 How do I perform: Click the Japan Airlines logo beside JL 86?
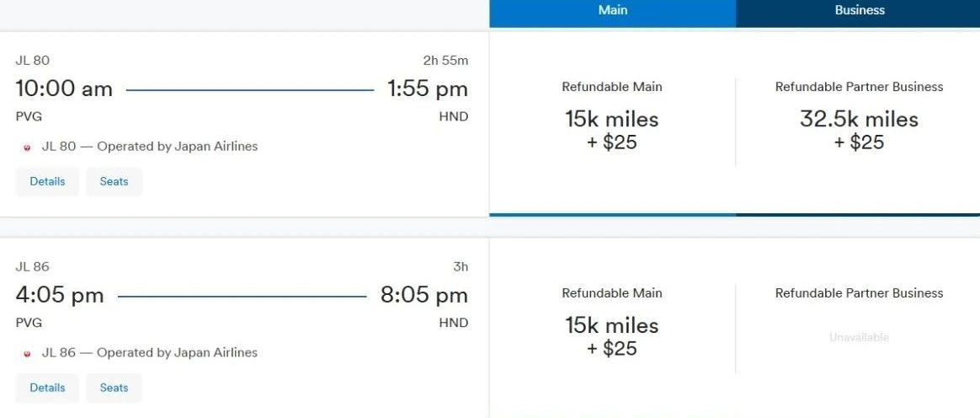[x=27, y=354]
